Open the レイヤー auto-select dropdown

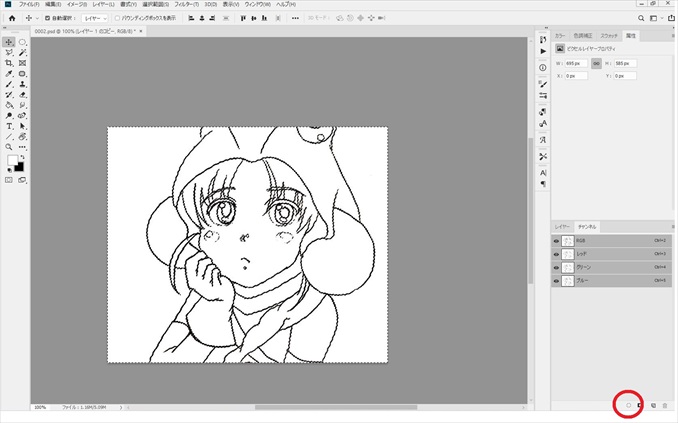[94, 18]
